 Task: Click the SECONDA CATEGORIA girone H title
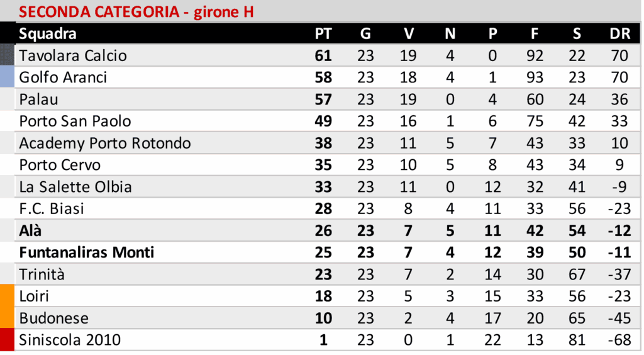136,12
